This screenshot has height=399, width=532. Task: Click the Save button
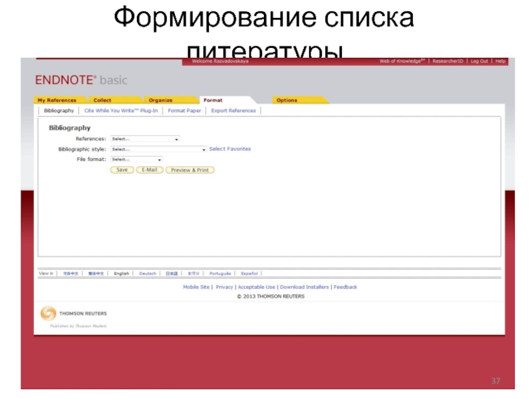122,170
